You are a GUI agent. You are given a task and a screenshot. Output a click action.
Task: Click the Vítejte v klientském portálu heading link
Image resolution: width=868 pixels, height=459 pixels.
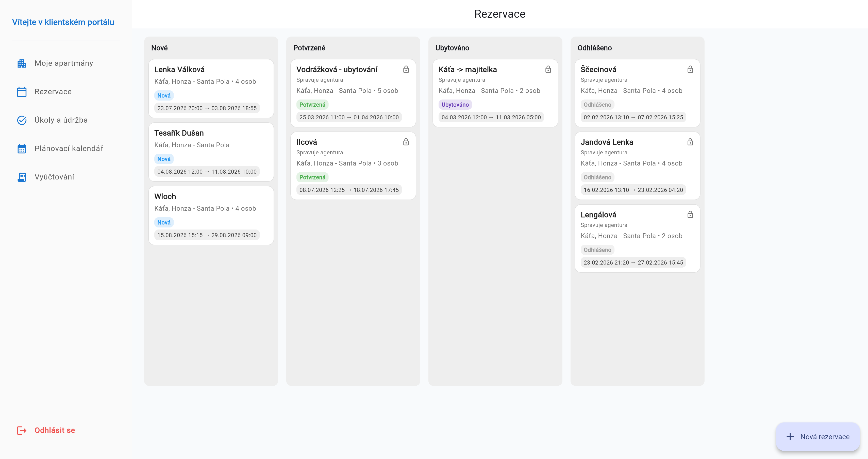[63, 22]
